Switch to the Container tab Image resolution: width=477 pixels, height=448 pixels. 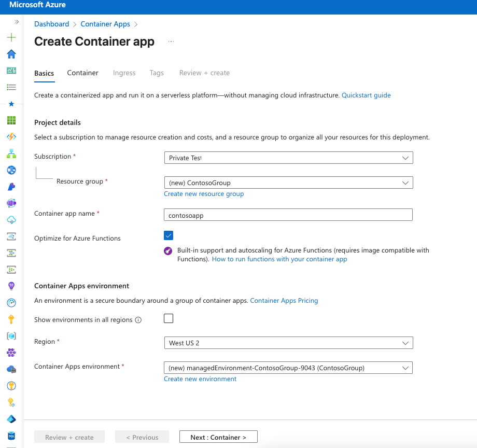click(x=83, y=73)
